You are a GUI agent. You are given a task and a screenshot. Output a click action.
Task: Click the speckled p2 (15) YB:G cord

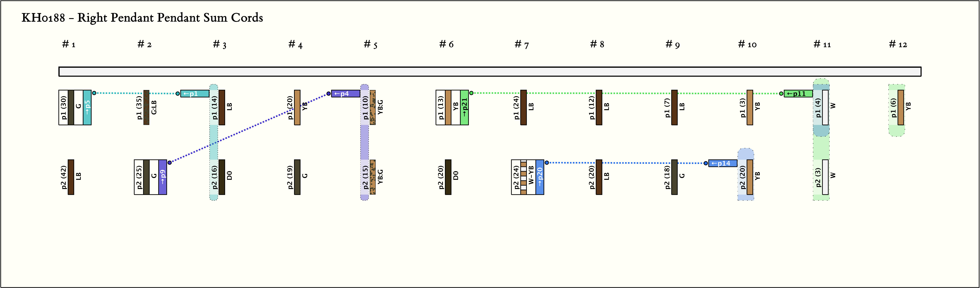coord(373,177)
